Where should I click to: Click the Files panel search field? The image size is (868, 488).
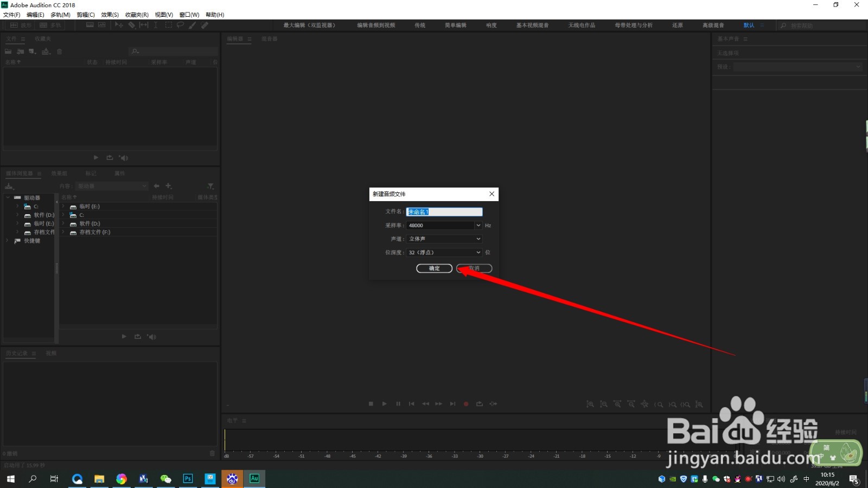[174, 52]
